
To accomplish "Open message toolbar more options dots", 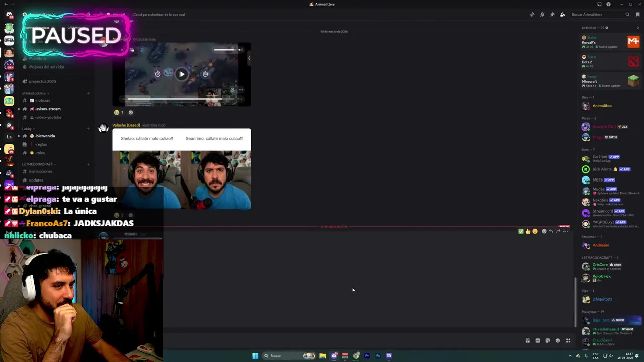I will coord(566,231).
